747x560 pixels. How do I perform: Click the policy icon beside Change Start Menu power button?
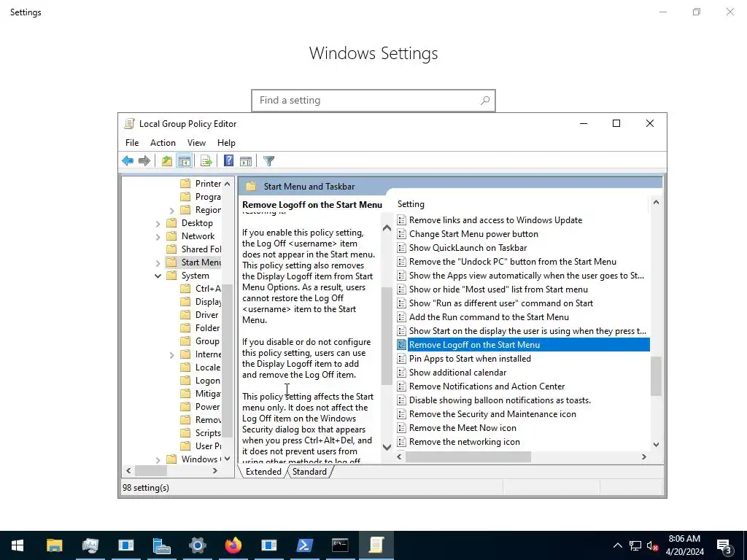[x=402, y=234]
